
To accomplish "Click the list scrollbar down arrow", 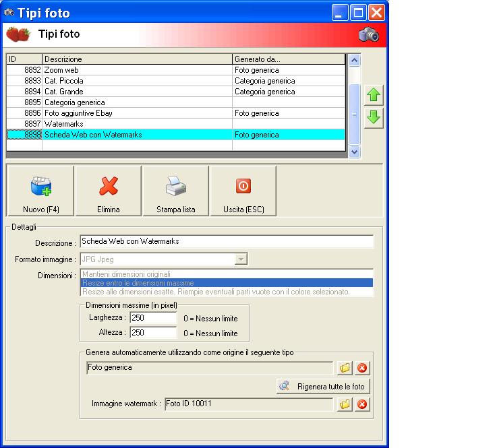I will 354,152.
